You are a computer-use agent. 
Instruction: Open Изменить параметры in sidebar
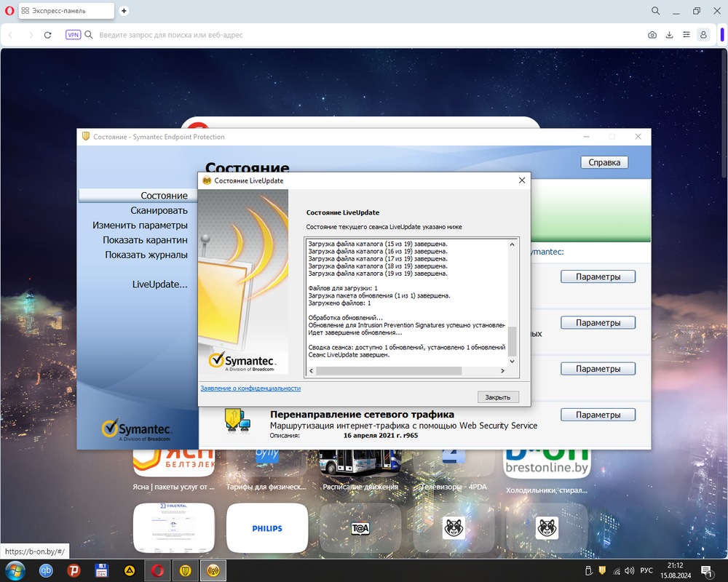click(140, 225)
